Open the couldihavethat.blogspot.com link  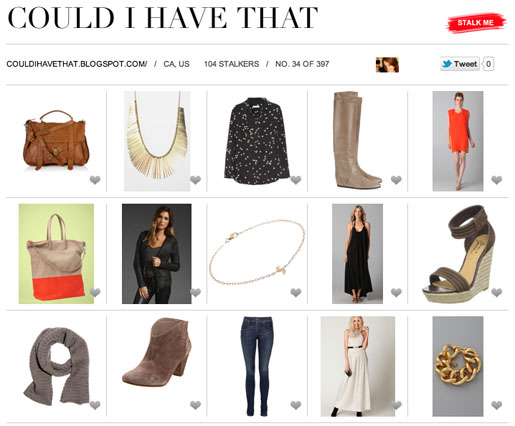(x=77, y=64)
